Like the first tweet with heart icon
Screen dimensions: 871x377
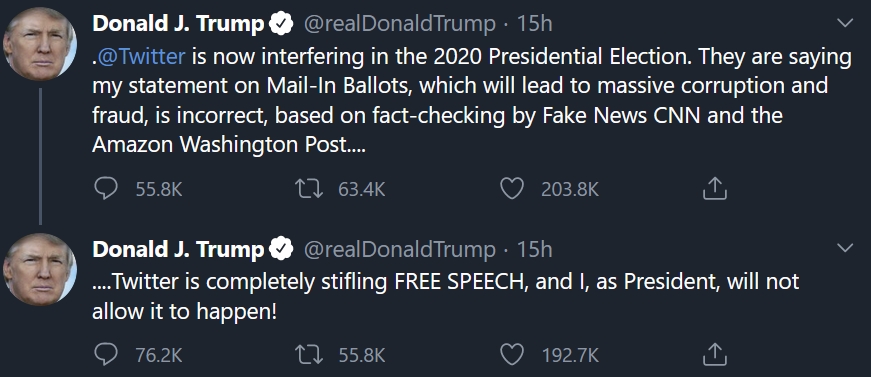(x=512, y=189)
